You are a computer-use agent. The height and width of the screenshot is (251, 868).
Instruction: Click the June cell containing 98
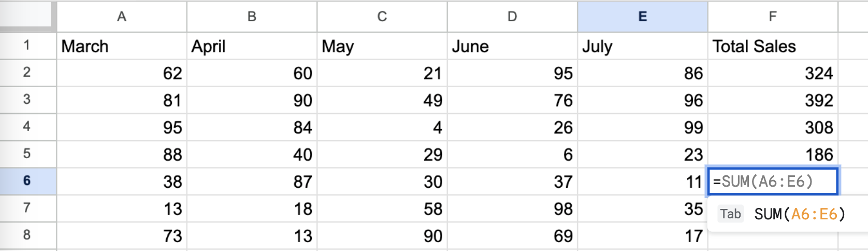(512, 208)
